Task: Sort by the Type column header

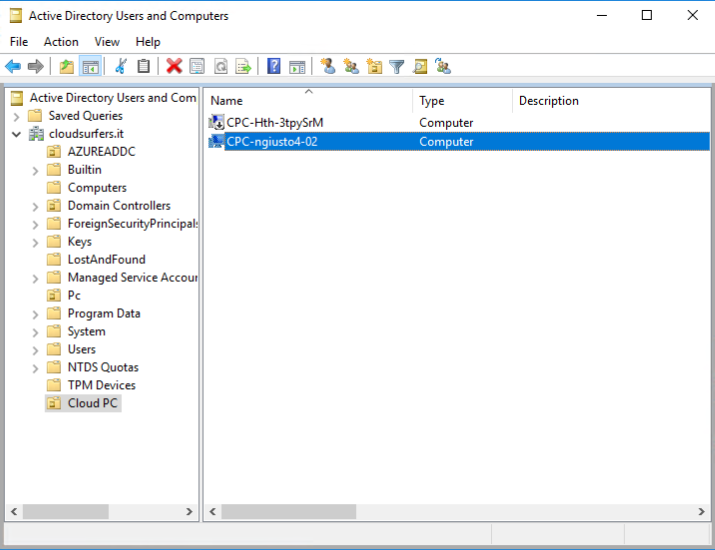Action: click(463, 100)
